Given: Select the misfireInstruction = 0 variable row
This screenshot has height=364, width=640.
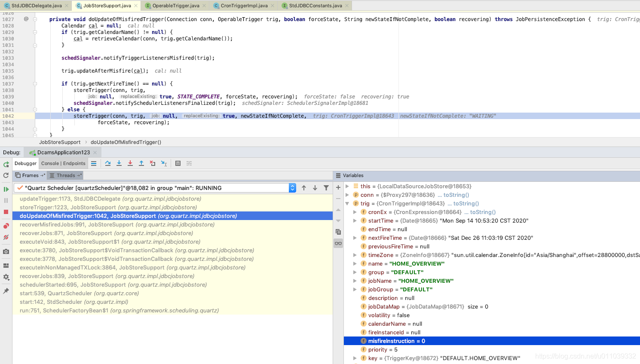Looking at the screenshot, I should tap(492, 341).
